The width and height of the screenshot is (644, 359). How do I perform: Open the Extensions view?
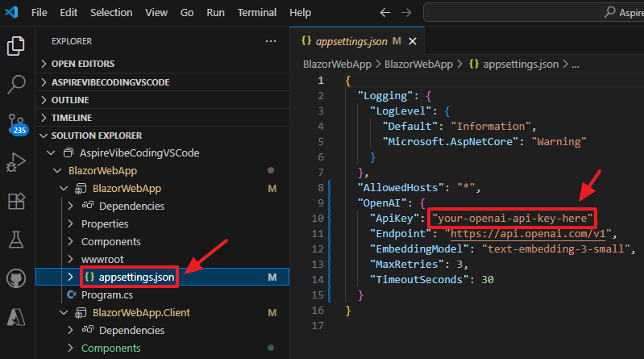(x=16, y=201)
